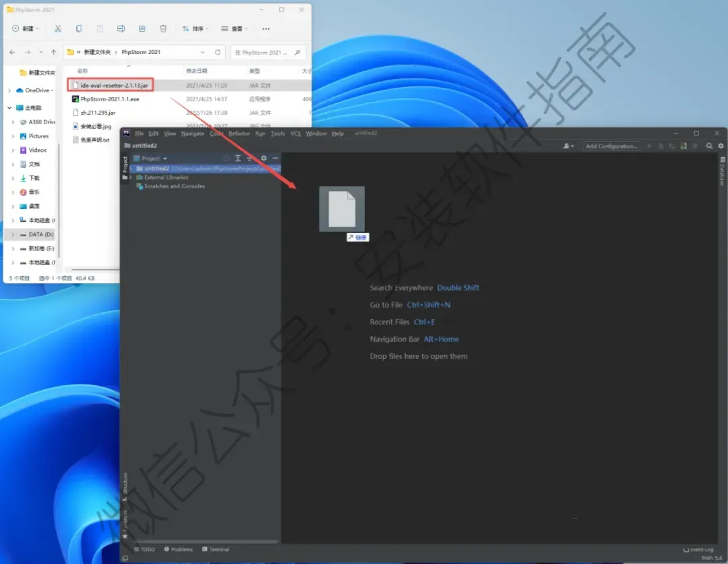Hide the Project panel with minus icon
Viewport: 728px width, 564px height.
pos(275,159)
